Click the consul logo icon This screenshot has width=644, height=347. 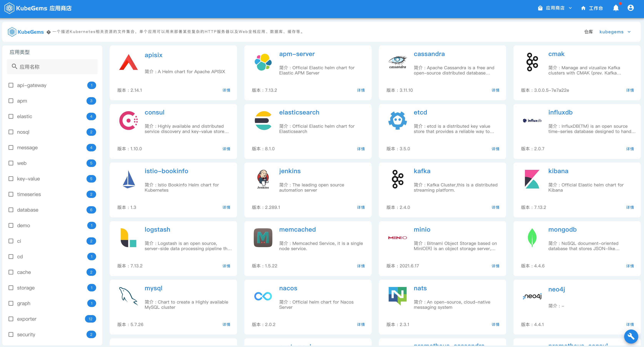(128, 121)
